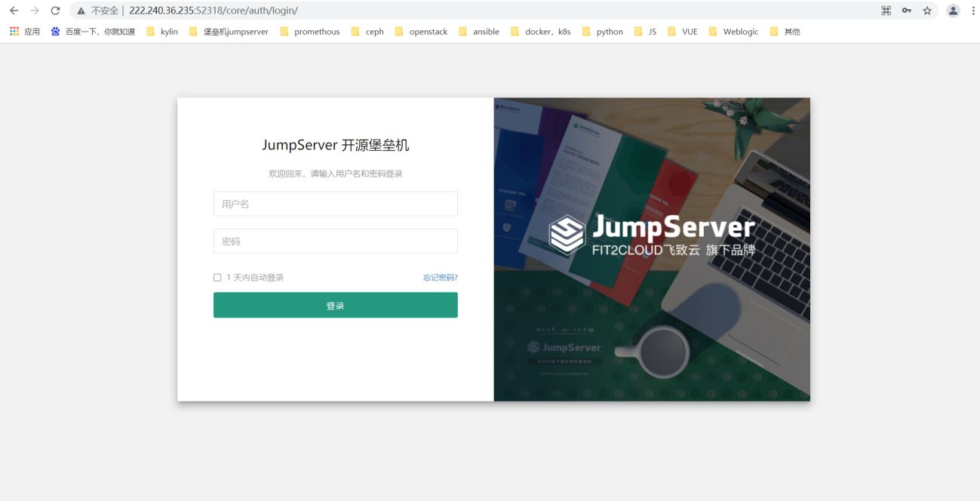Viewport: 980px width, 501px height.
Task: Open the ceph bookmark folder
Action: pyautogui.click(x=367, y=32)
